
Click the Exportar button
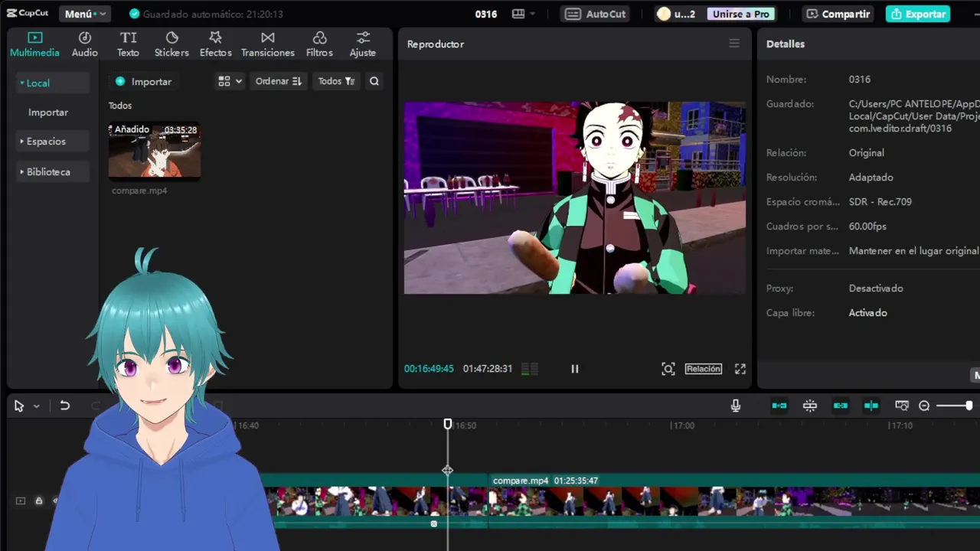[918, 14]
